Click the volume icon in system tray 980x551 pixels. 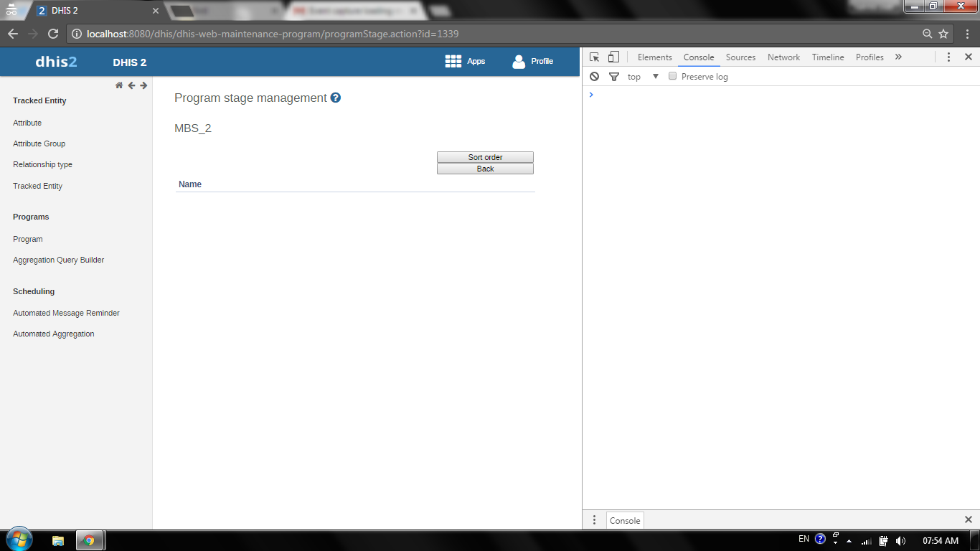coord(900,541)
